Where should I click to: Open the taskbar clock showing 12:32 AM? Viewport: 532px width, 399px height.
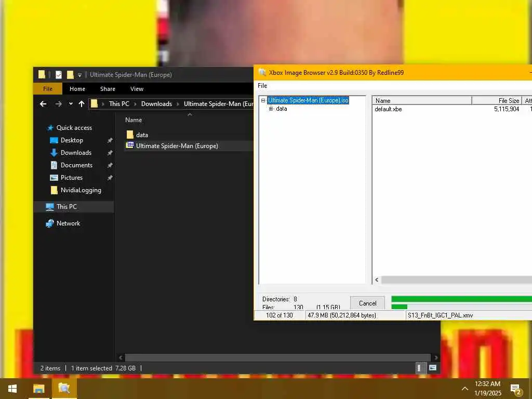pos(487,389)
